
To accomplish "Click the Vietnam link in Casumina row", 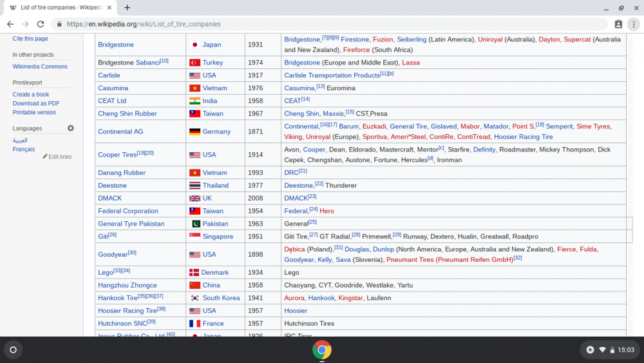I will pyautogui.click(x=215, y=88).
